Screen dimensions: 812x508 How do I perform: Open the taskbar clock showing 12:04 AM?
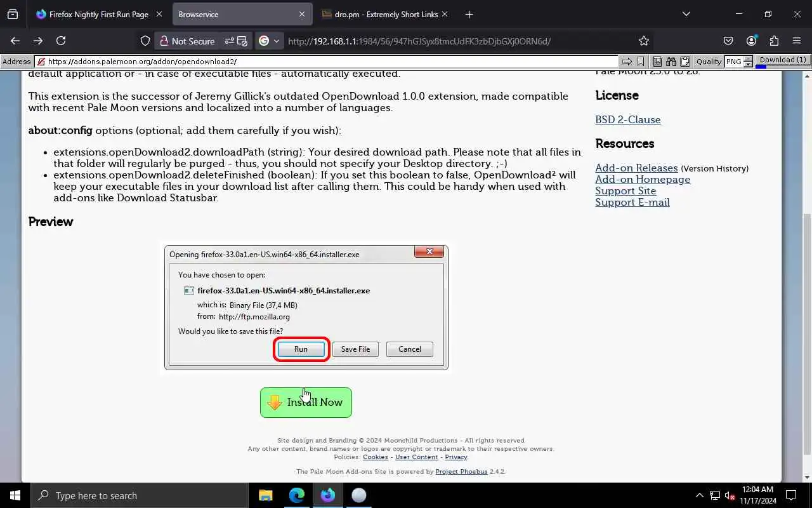[757, 495]
